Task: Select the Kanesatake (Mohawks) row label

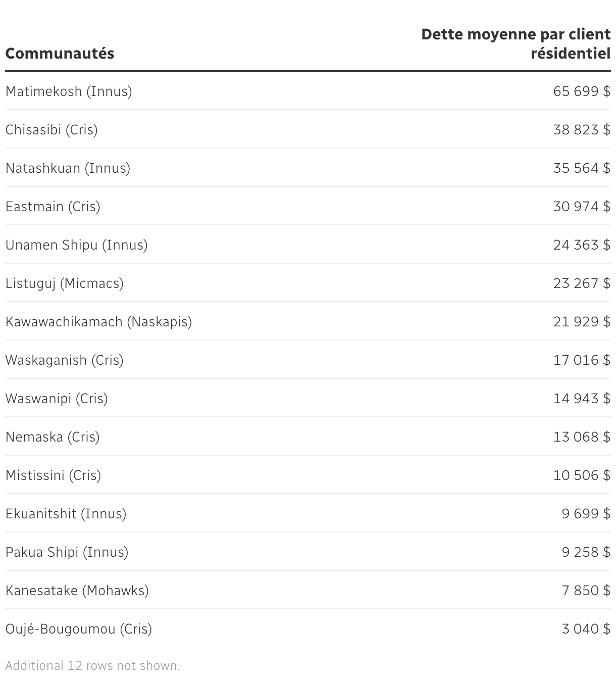Action: 77,591
